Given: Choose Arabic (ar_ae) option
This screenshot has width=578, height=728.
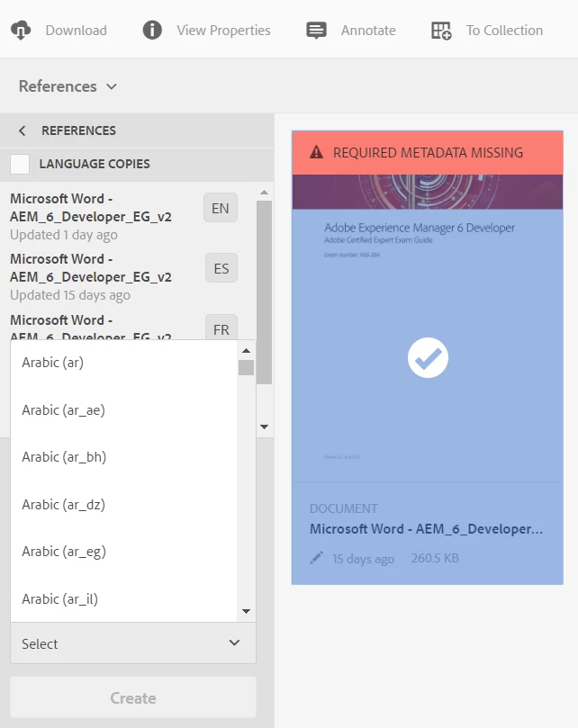Looking at the screenshot, I should point(123,410).
